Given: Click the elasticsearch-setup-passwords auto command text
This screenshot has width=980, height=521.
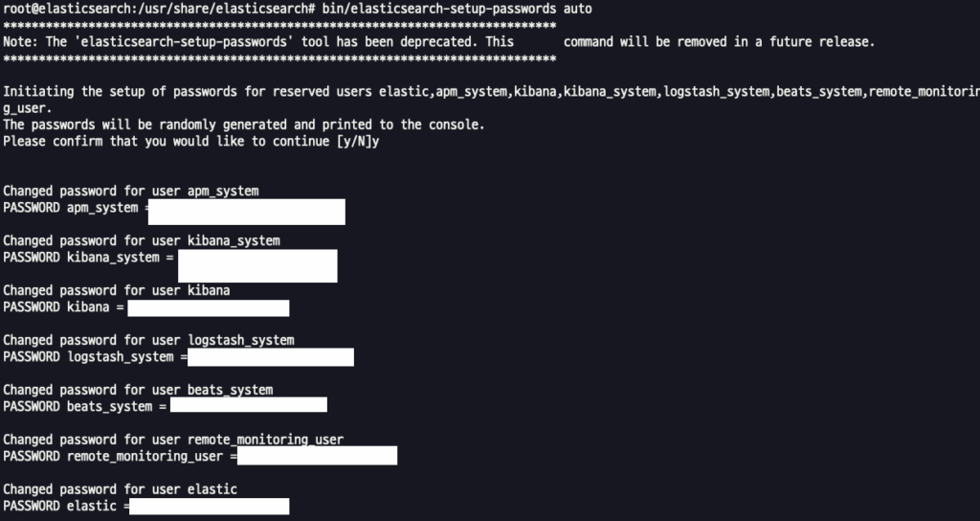Looking at the screenshot, I should 457,9.
